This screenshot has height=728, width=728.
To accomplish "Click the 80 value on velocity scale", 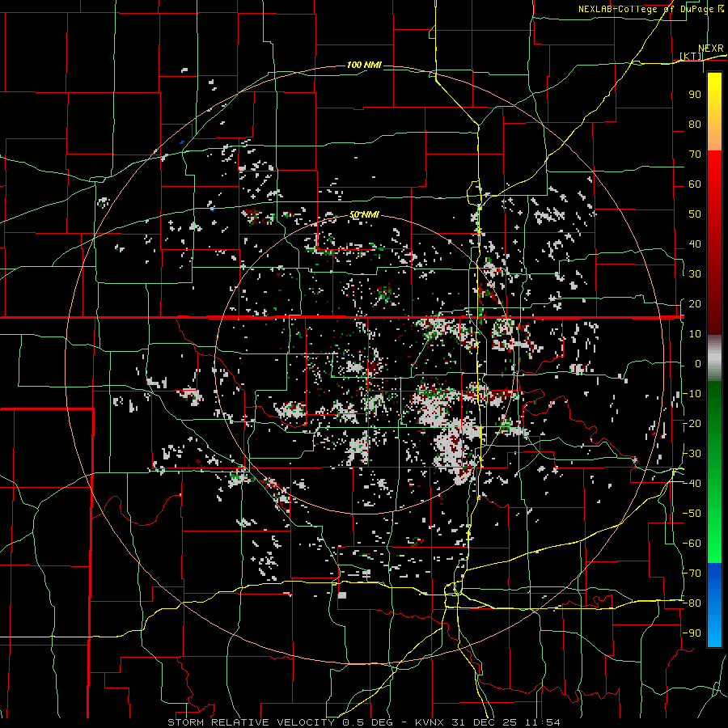I will point(695,124).
